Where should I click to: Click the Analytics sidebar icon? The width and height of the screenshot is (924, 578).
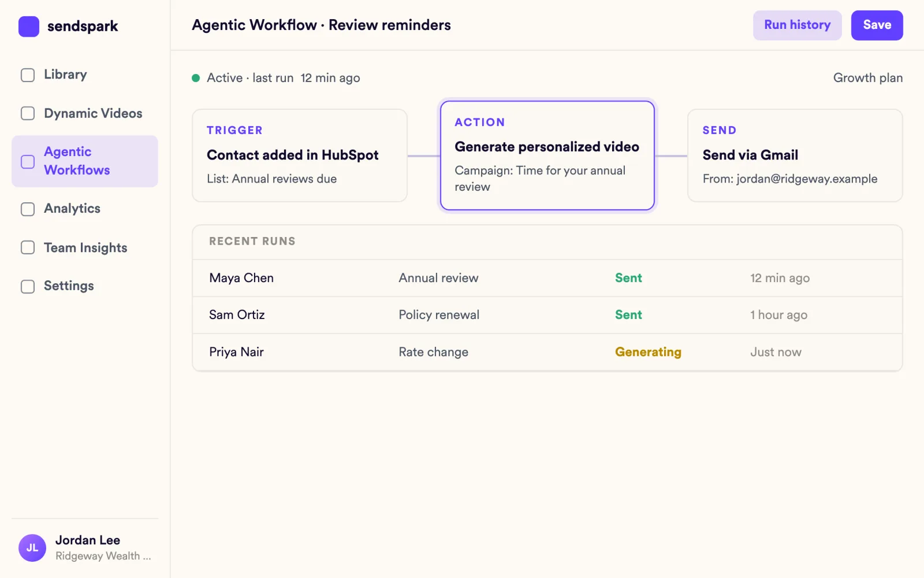point(28,209)
